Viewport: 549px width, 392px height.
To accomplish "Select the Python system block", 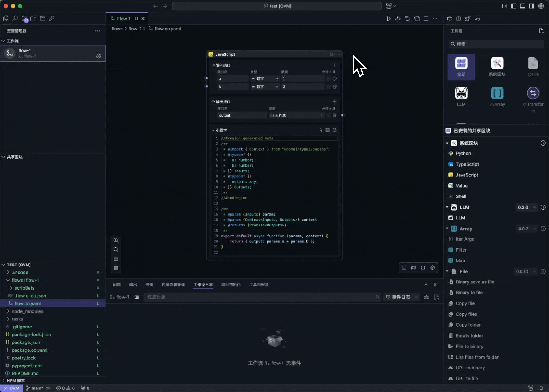I will (463, 154).
